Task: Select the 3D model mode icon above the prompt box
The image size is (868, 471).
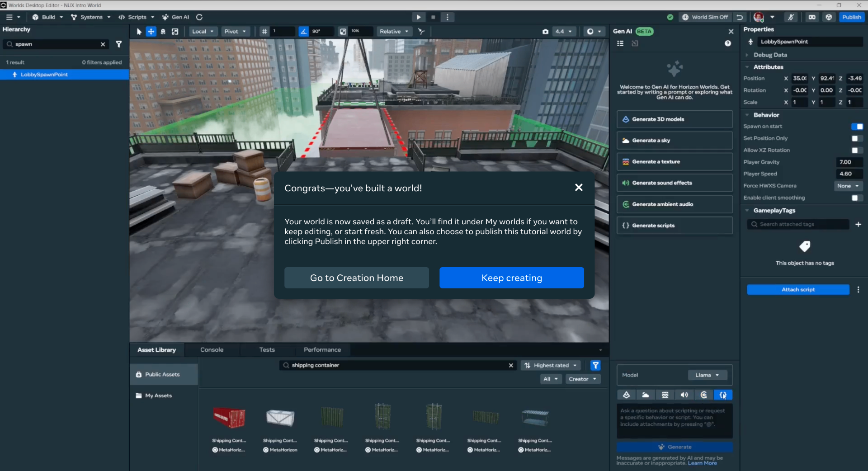Action: tap(627, 395)
